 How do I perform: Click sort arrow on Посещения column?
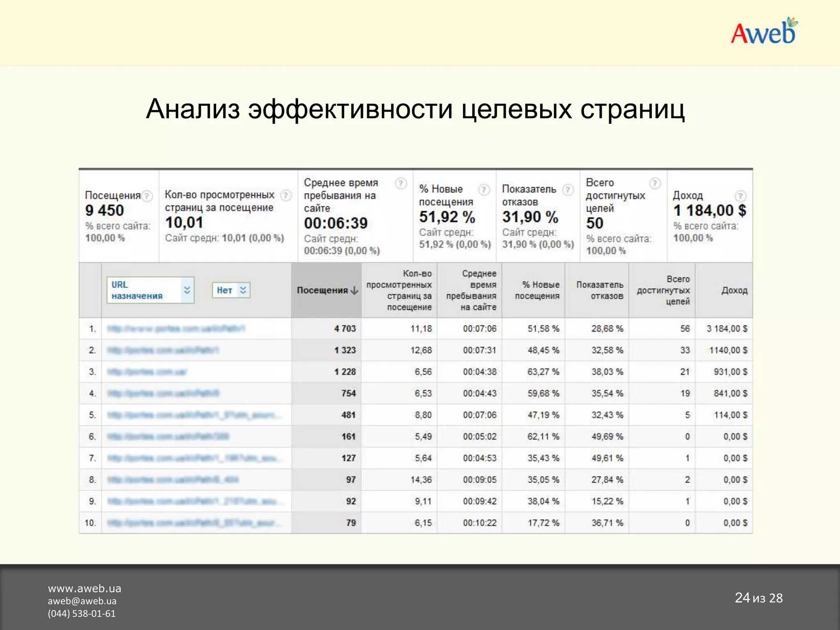click(x=355, y=290)
